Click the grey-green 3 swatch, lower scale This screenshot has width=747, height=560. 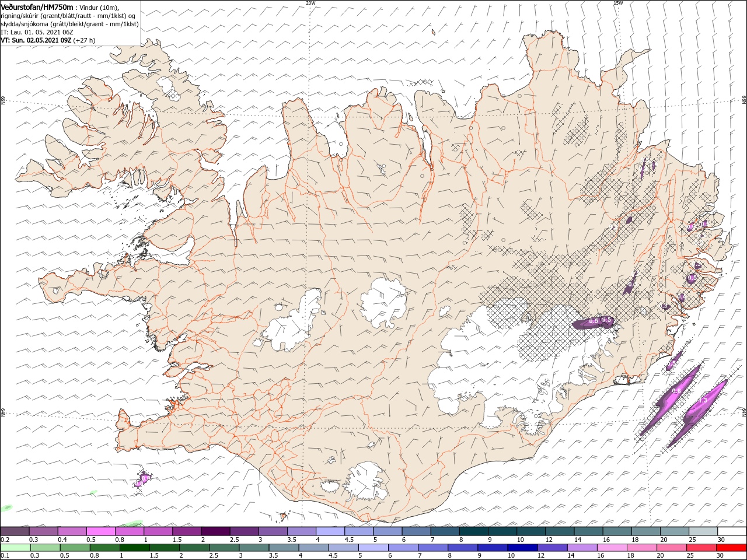pos(254,548)
